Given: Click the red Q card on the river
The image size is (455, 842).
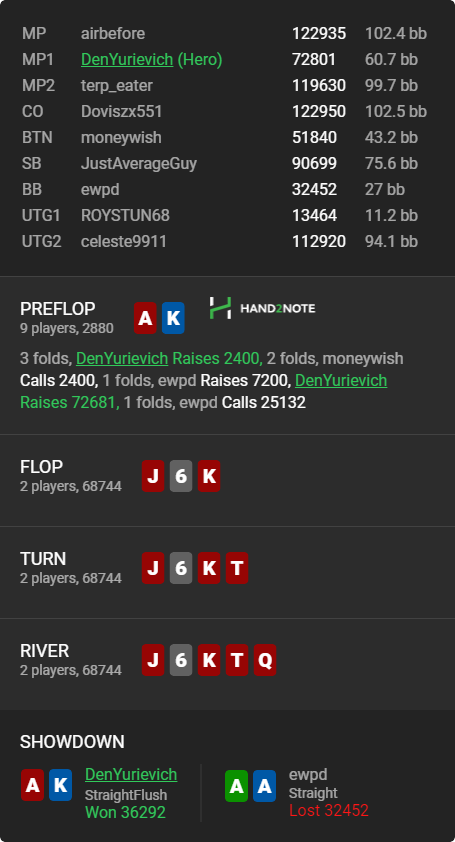Looking at the screenshot, I should pyautogui.click(x=265, y=660).
